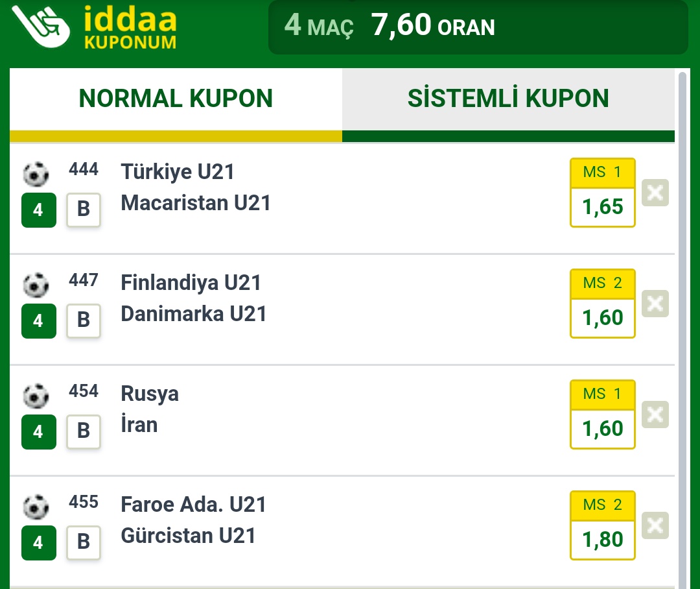Click the green 4 badge for match 447
Image resolution: width=700 pixels, height=589 pixels.
tap(39, 321)
